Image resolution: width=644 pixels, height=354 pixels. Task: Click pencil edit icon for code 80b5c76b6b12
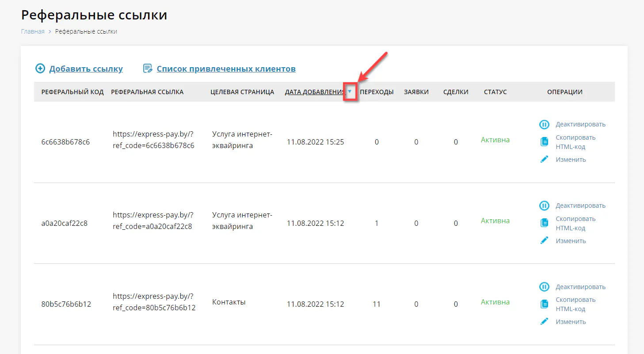[544, 322]
